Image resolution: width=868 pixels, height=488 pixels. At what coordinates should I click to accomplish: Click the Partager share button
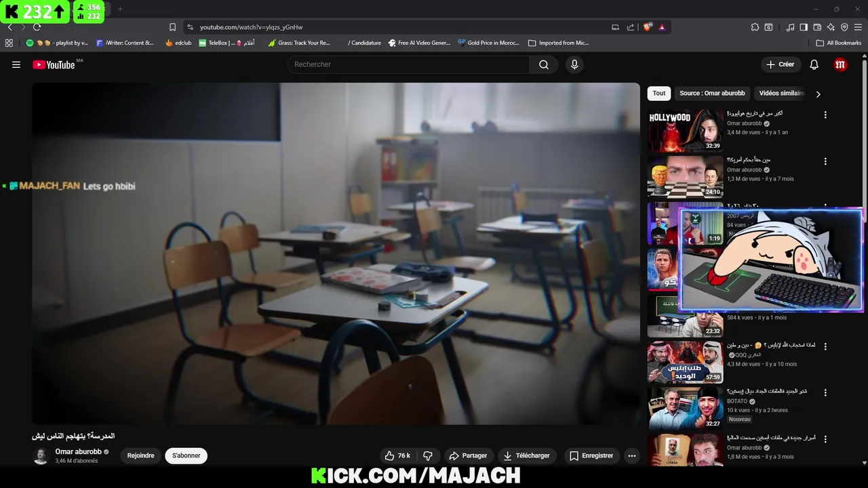pos(468,455)
